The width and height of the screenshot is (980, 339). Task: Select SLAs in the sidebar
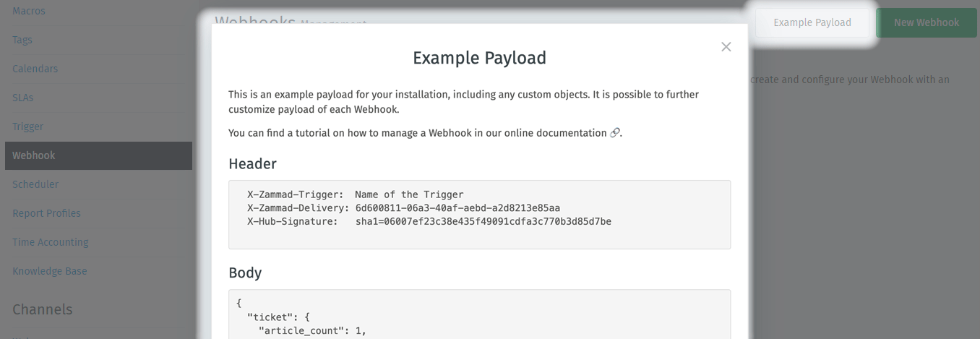point(22,98)
